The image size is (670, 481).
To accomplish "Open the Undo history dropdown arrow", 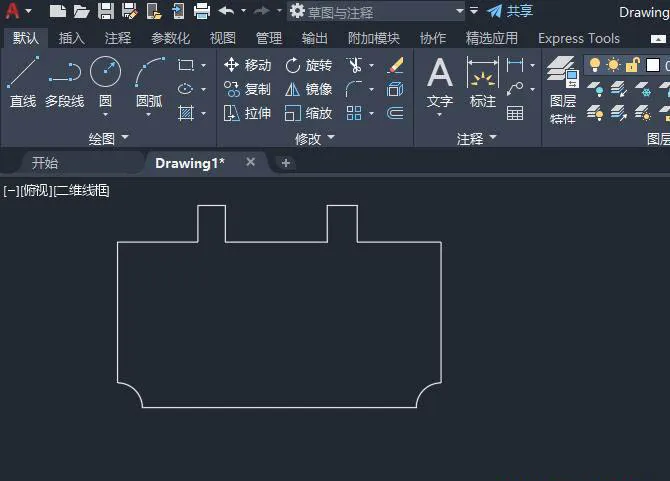I will 244,11.
